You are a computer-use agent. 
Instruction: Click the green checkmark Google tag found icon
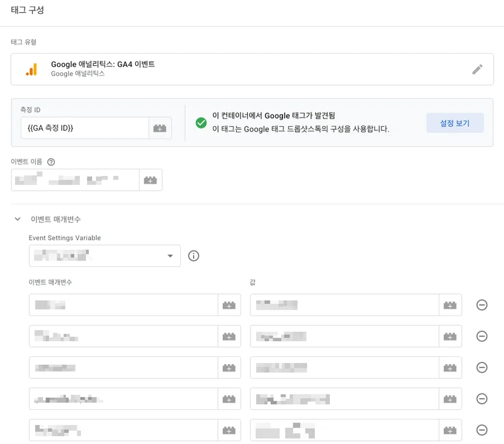click(201, 123)
